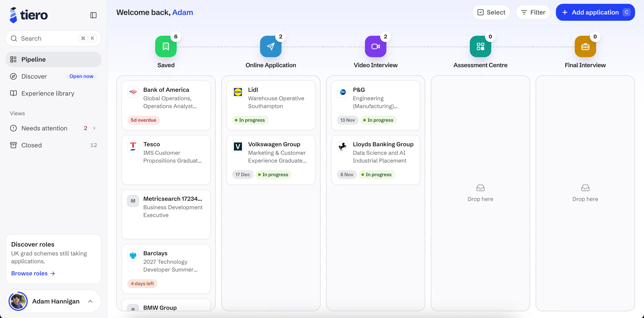Click the purple Video Interview stage icon

[x=375, y=46]
